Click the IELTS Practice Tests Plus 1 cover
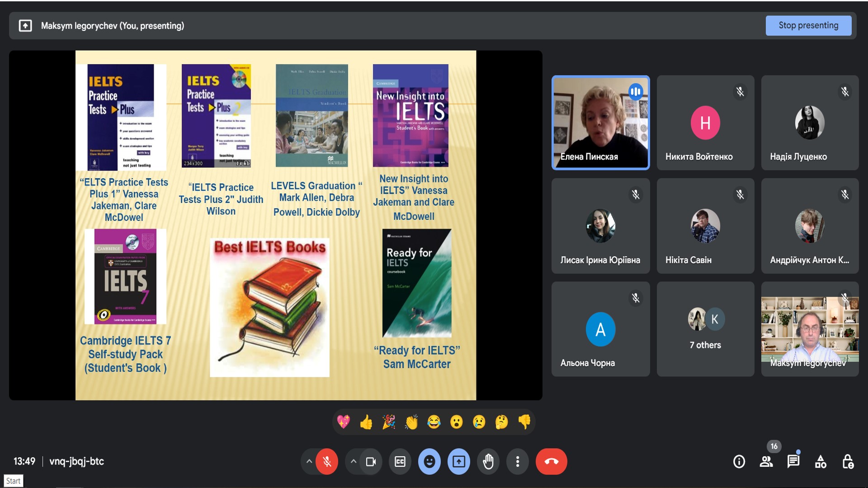The image size is (868, 488). (x=121, y=117)
